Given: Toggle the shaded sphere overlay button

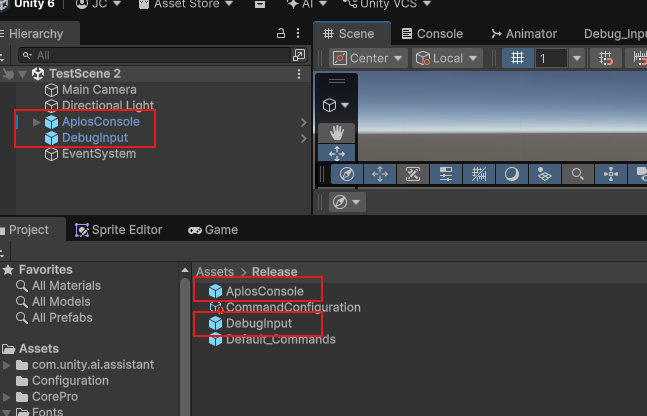Looking at the screenshot, I should [512, 174].
